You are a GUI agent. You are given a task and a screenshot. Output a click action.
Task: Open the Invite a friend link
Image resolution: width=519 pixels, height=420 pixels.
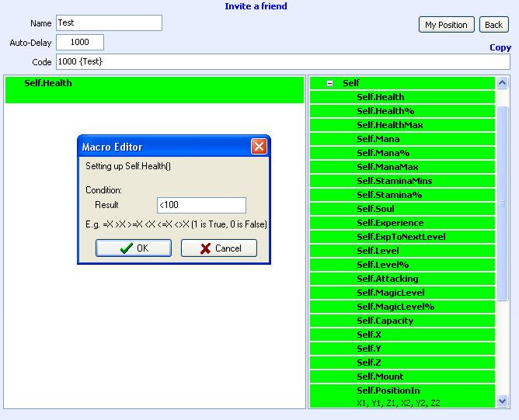(x=256, y=6)
